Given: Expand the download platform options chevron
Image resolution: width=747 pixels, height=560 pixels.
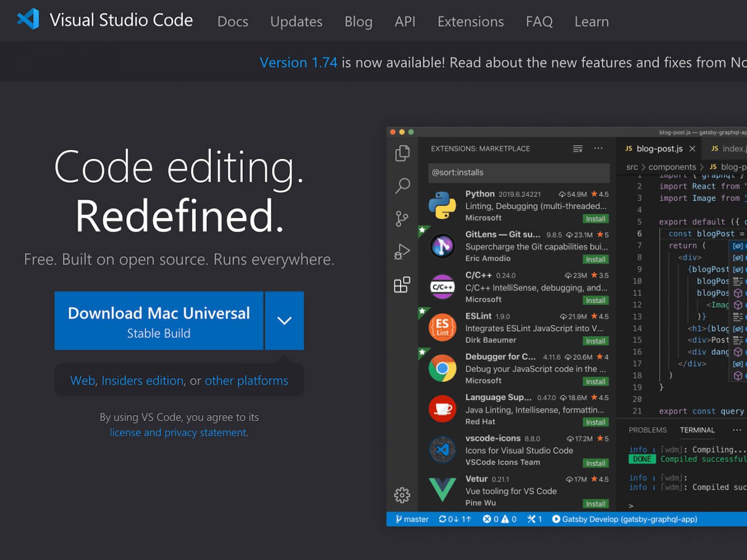Looking at the screenshot, I should (x=284, y=320).
